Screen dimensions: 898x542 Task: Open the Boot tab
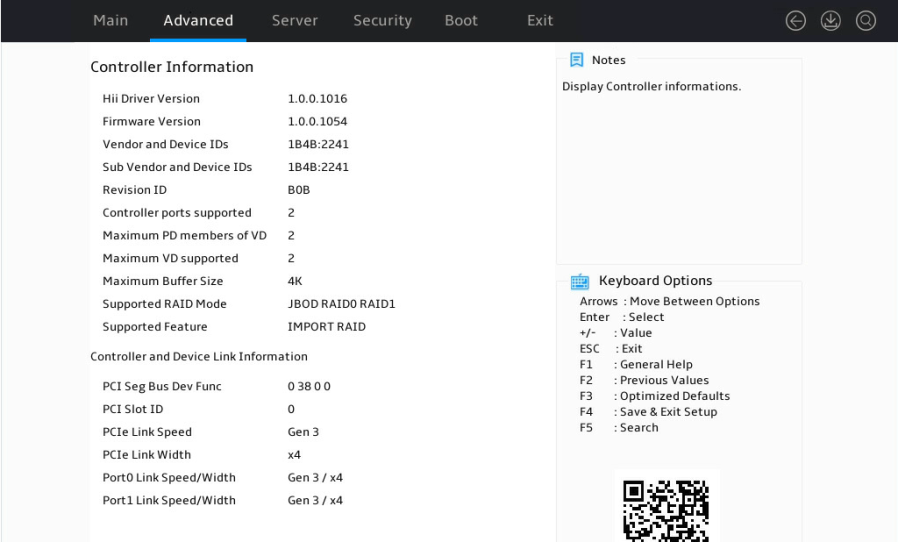pos(461,21)
